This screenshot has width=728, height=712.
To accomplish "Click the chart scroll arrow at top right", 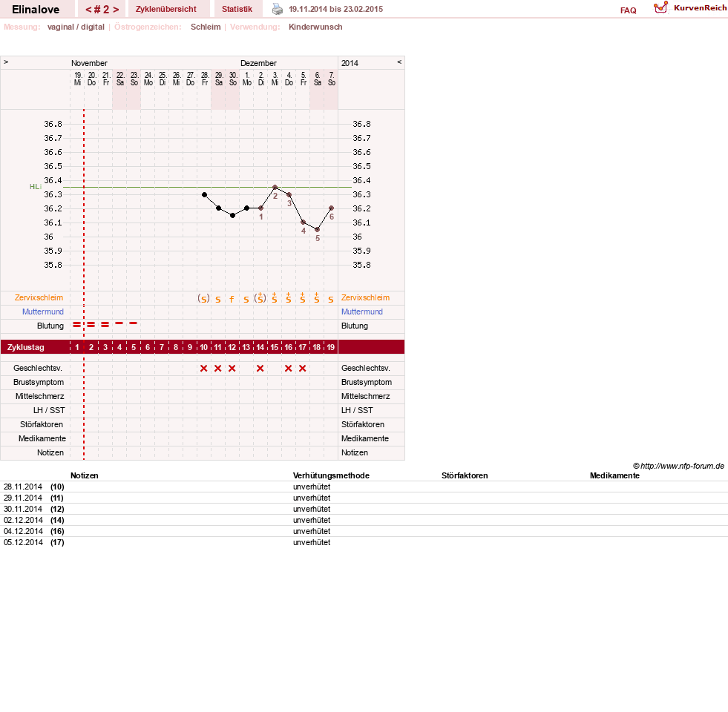I will tap(399, 62).
